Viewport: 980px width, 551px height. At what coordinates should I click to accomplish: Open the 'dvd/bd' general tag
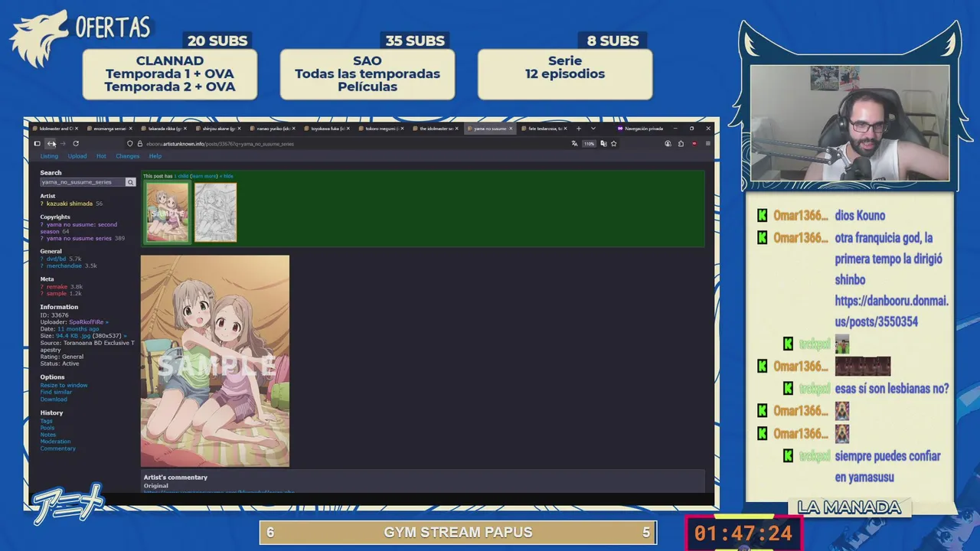57,259
